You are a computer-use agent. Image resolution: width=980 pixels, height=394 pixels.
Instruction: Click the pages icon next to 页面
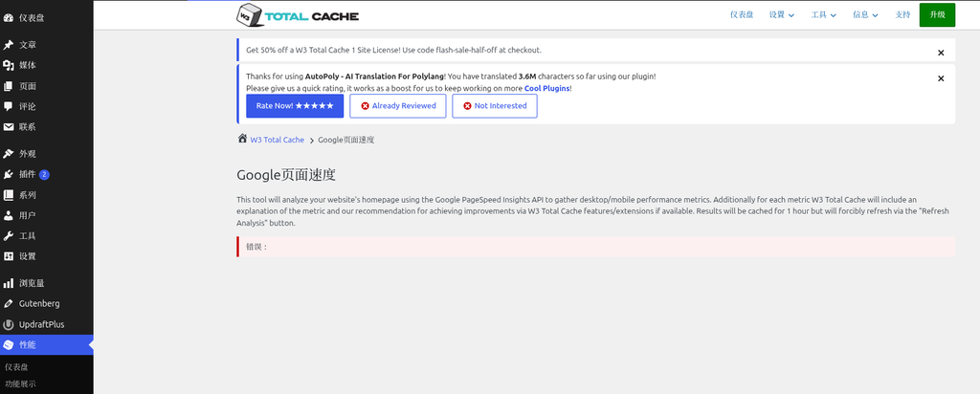point(8,86)
